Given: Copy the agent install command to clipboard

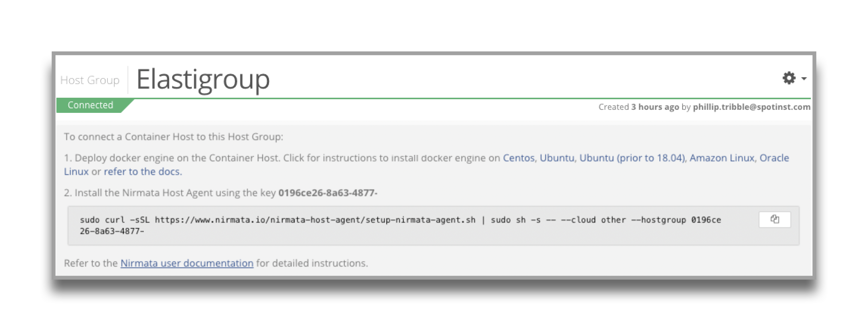Looking at the screenshot, I should (x=775, y=219).
